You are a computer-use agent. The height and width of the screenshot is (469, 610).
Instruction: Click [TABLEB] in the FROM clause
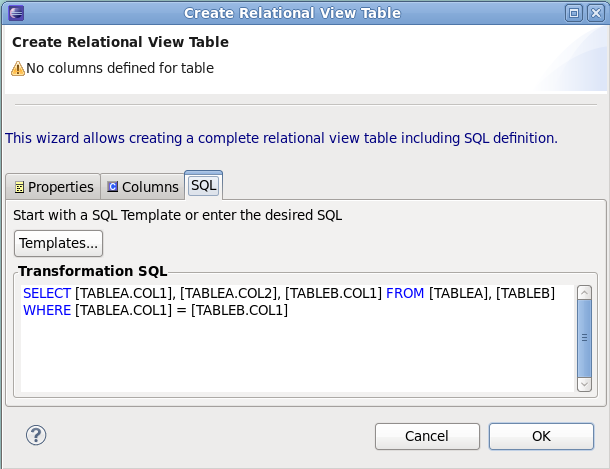point(526,293)
